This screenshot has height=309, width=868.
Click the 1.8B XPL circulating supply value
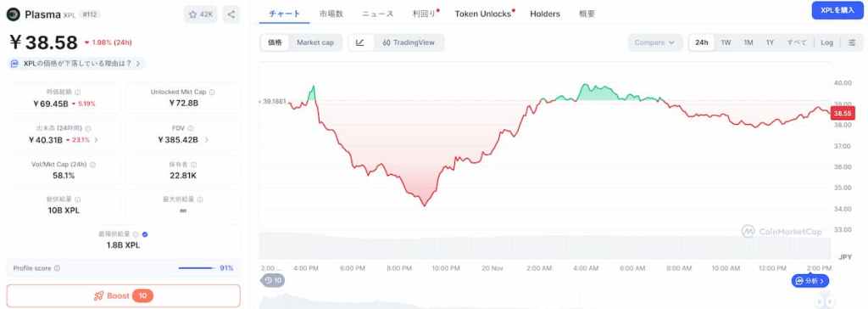click(x=123, y=245)
